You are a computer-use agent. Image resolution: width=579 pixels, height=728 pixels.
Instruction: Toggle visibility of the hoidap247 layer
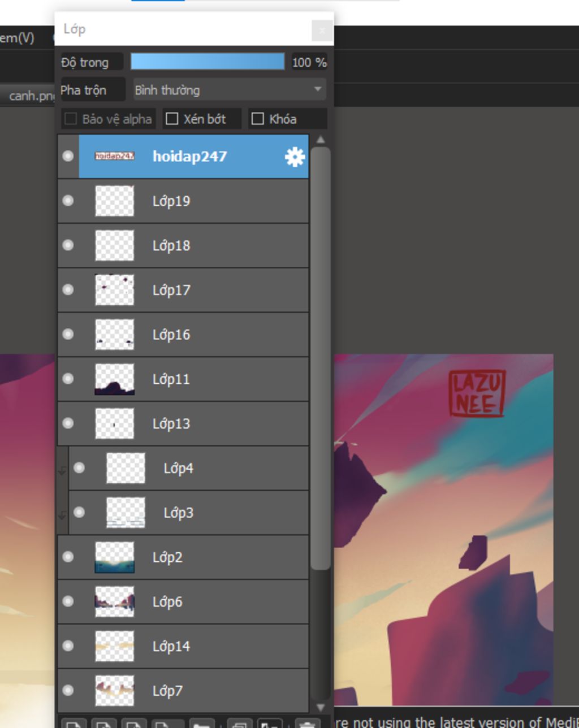coord(68,156)
